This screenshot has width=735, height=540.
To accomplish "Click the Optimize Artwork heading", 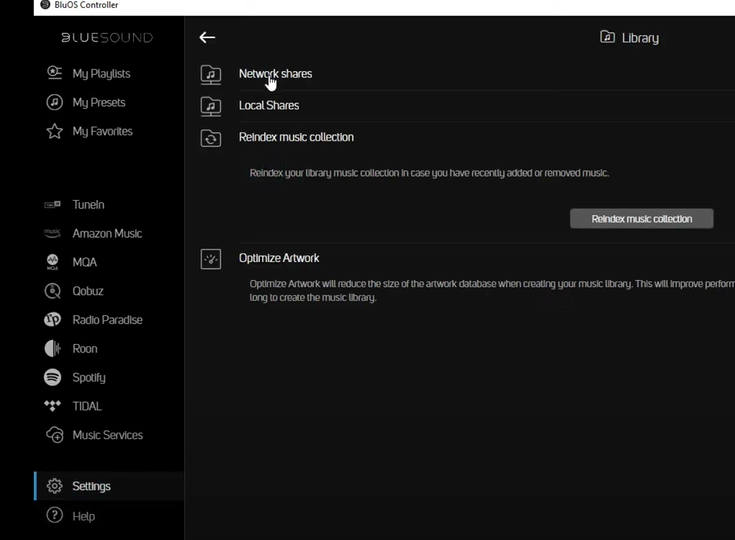I will pos(279,258).
